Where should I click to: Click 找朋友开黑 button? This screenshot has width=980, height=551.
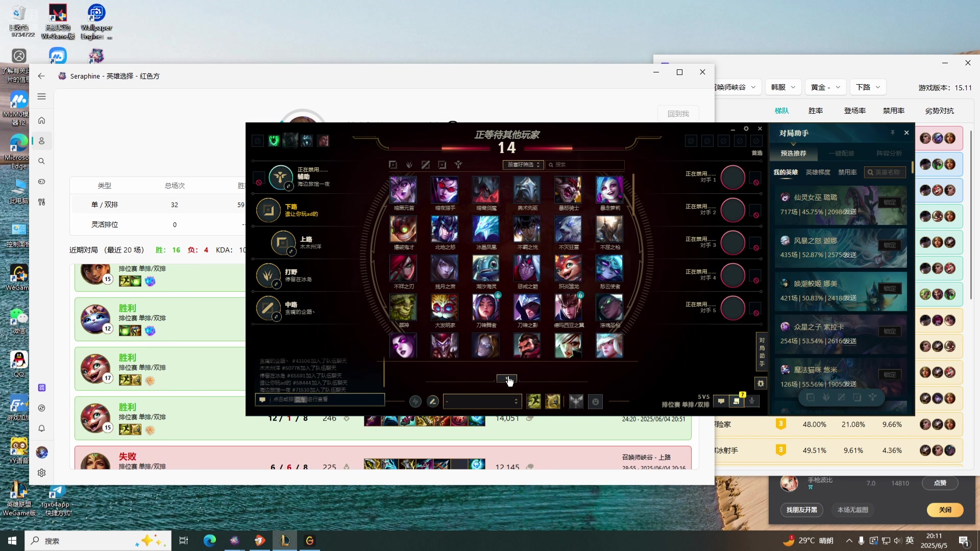[x=801, y=510]
